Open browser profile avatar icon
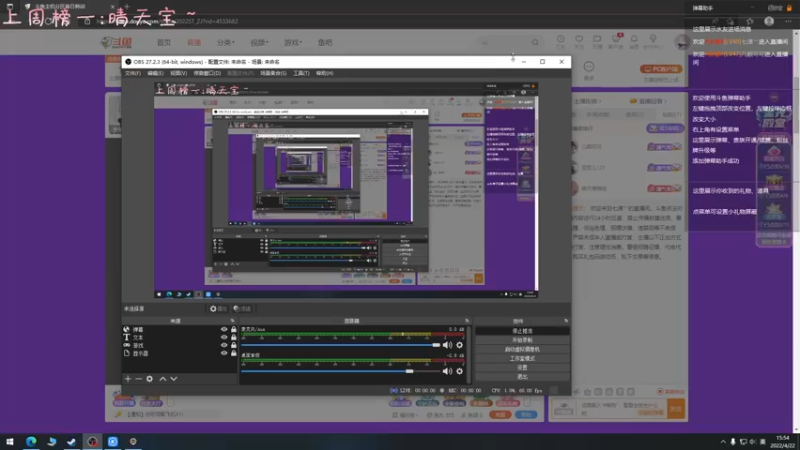 click(769, 21)
